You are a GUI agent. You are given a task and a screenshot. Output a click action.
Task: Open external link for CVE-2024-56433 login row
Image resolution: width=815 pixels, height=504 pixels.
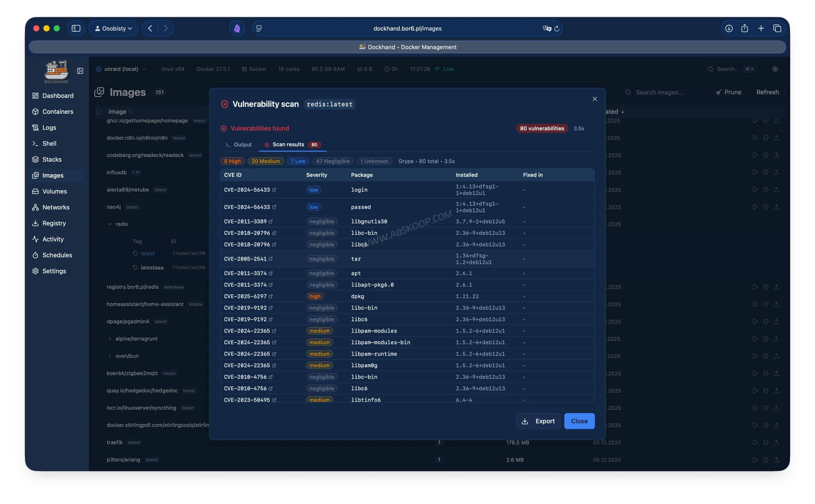pyautogui.click(x=274, y=190)
